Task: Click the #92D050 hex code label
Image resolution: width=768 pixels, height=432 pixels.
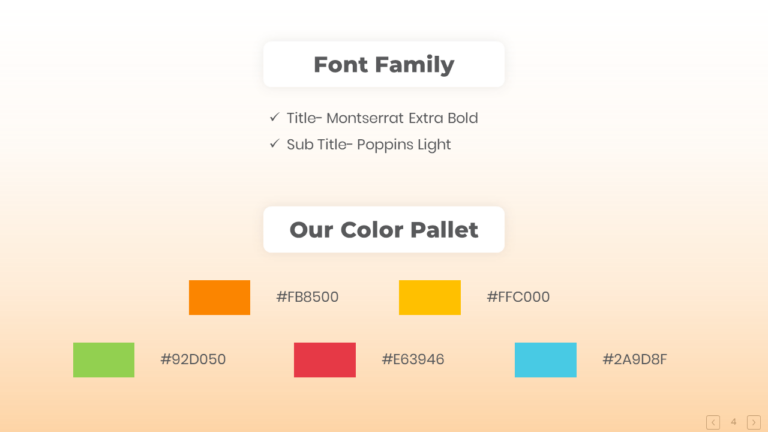Action: point(193,360)
